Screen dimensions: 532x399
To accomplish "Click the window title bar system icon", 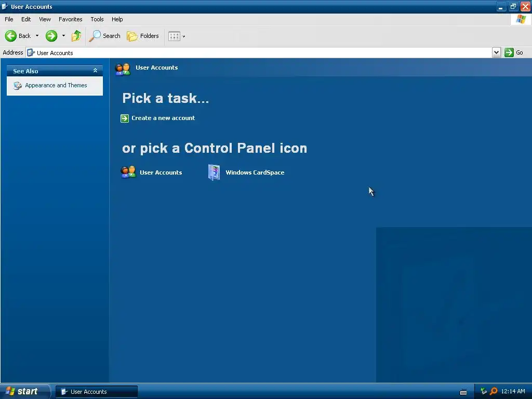I will coord(5,6).
